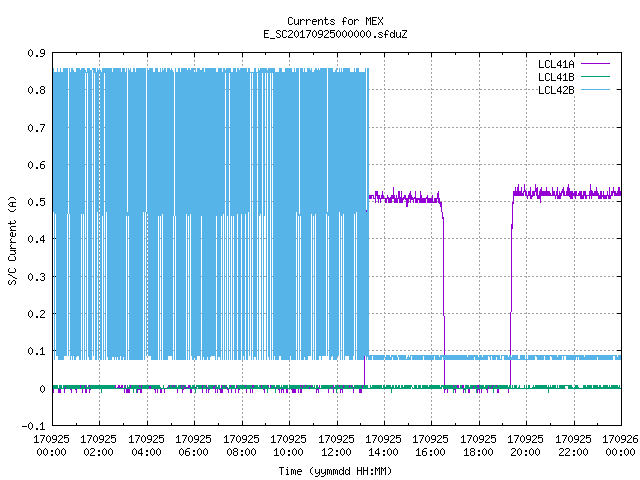The height and width of the screenshot is (480, 640).
Task: Click the green LCL41B legend line sample
Action: (x=595, y=77)
